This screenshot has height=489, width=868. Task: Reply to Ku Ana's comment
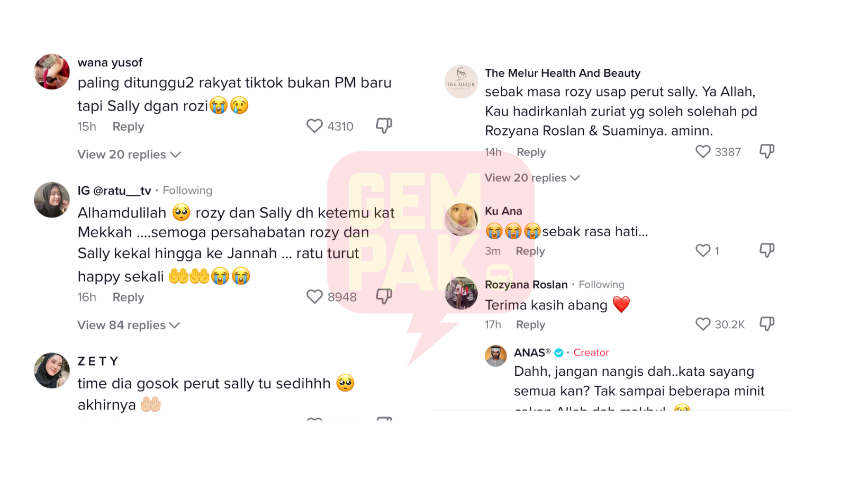pyautogui.click(x=530, y=251)
